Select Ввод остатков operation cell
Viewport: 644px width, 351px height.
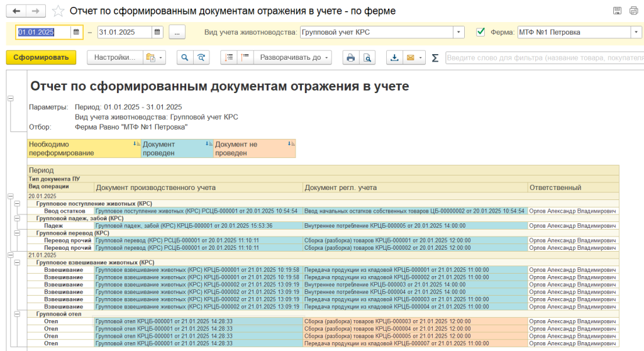pyautogui.click(x=61, y=211)
